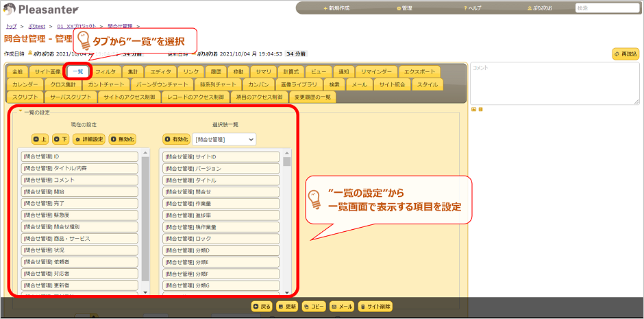
Task: Open the スタイル tab
Action: (x=428, y=84)
